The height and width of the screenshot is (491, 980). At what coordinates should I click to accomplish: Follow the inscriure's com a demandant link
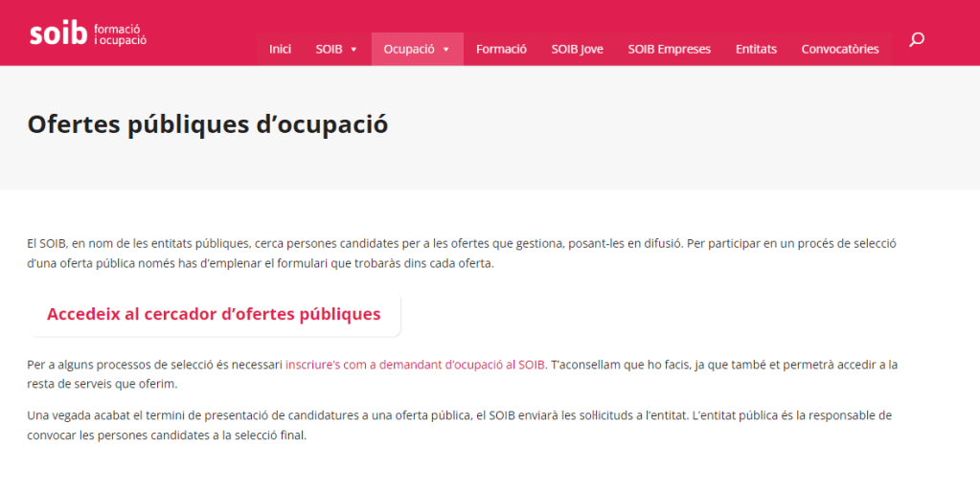(415, 365)
